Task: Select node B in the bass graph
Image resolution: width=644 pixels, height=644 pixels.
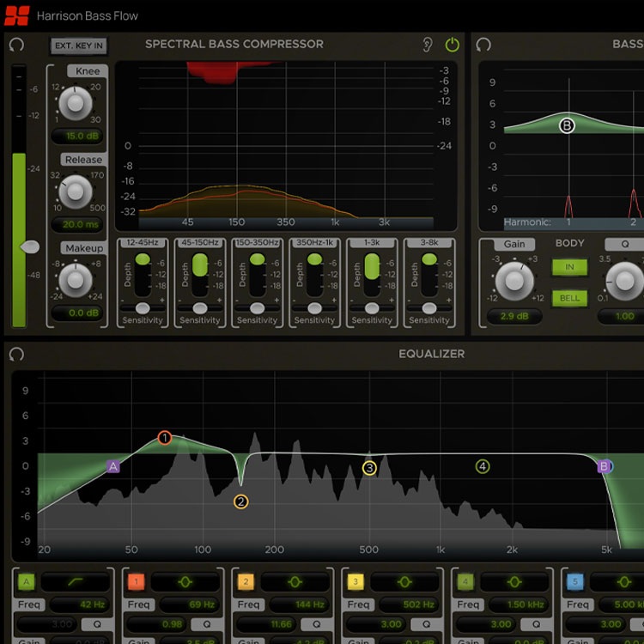Action: click(567, 125)
